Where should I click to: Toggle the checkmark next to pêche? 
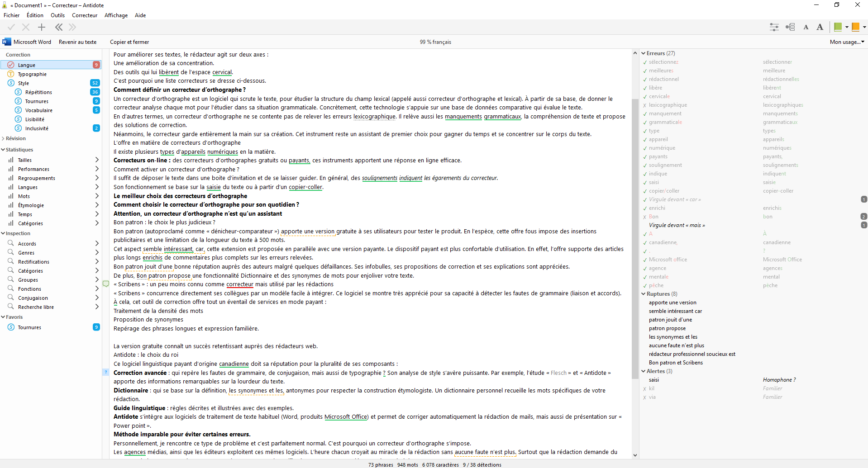pyautogui.click(x=645, y=285)
